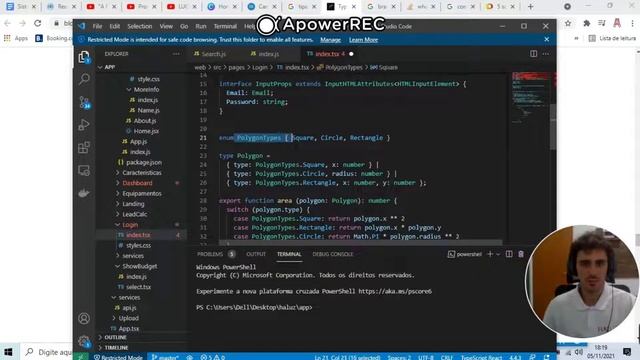This screenshot has width=640, height=360.
Task: Click the editor horizontal scrollbar
Action: pos(361,242)
